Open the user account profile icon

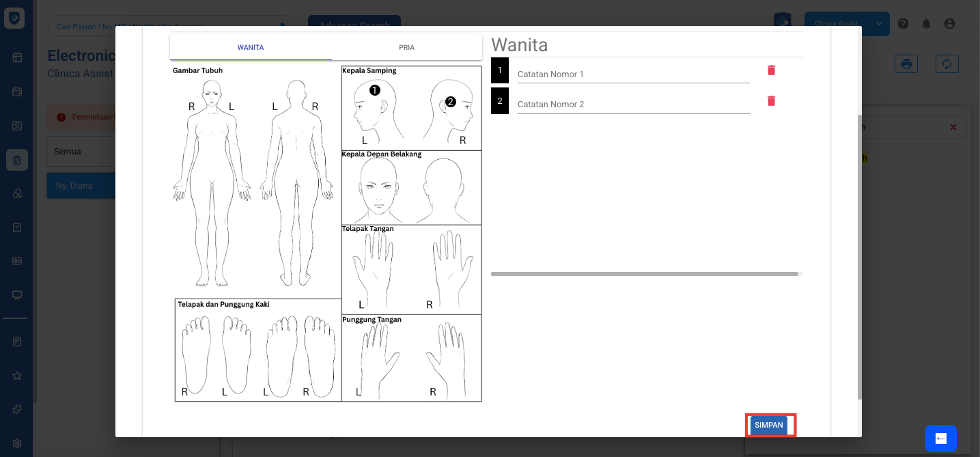click(x=949, y=24)
